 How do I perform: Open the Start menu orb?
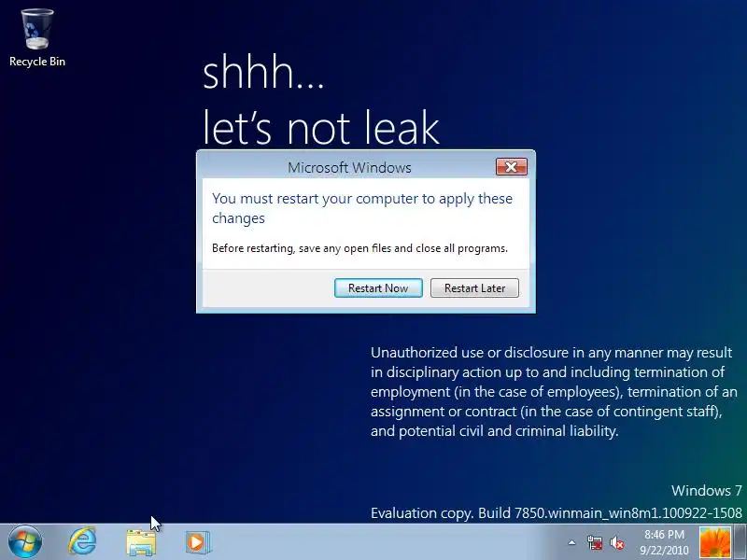click(x=25, y=542)
